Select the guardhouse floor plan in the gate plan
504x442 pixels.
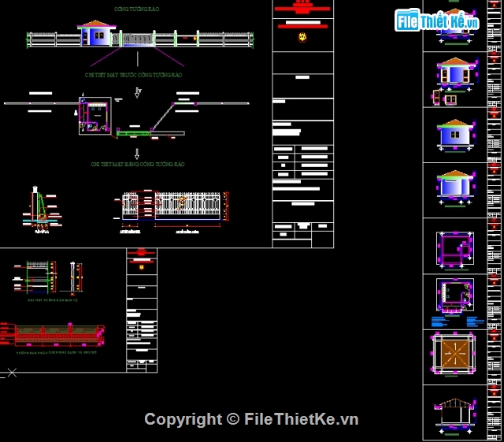(95, 116)
